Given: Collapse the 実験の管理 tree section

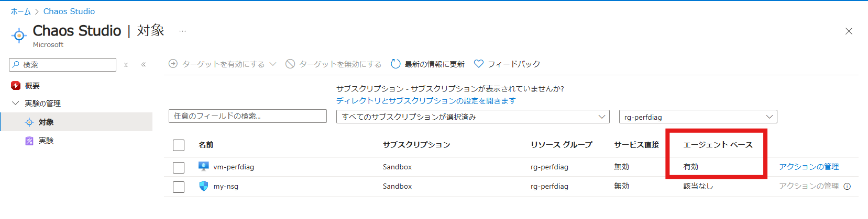Looking at the screenshot, I should coord(15,103).
